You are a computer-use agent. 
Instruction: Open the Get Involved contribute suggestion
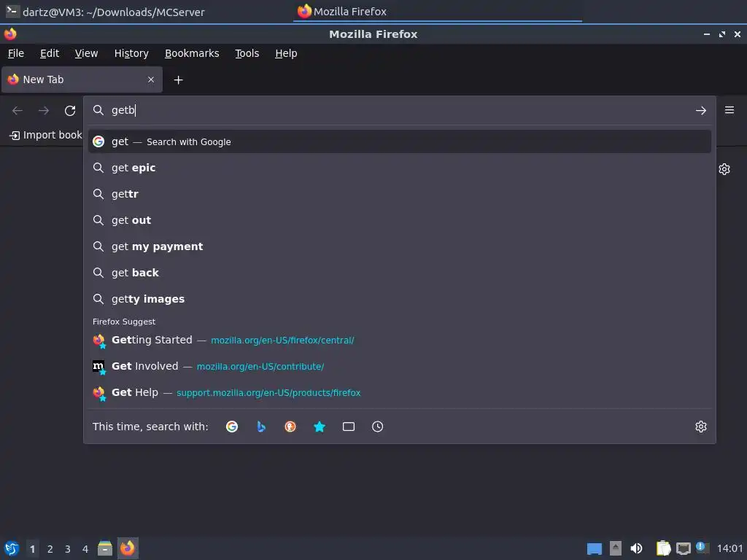pos(399,366)
